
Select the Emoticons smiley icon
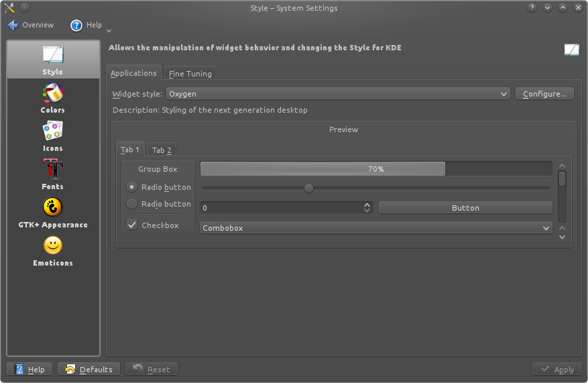(x=53, y=245)
